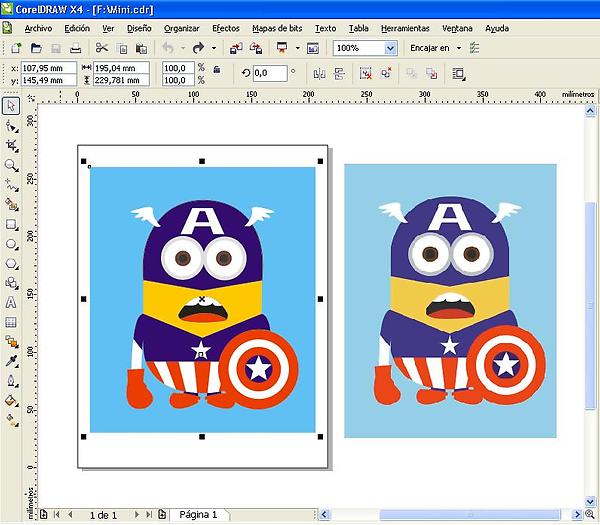Open the Ayuda menu
The image size is (600, 525).
pyautogui.click(x=497, y=28)
